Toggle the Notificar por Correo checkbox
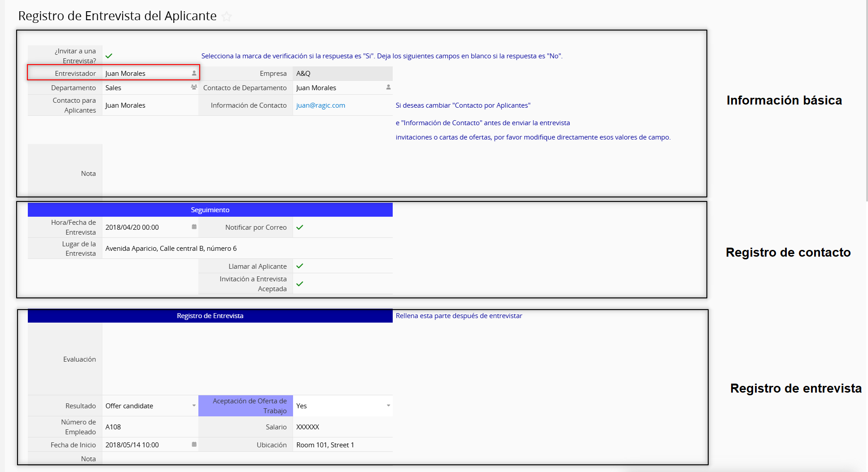868x472 pixels. click(300, 227)
